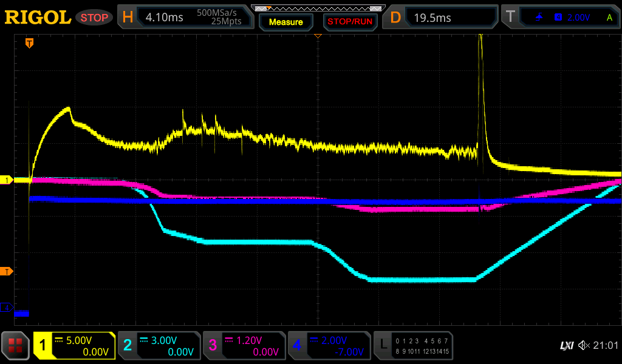The width and height of the screenshot is (622, 364).
Task: Click the LXI network status icon
Action: (566, 346)
